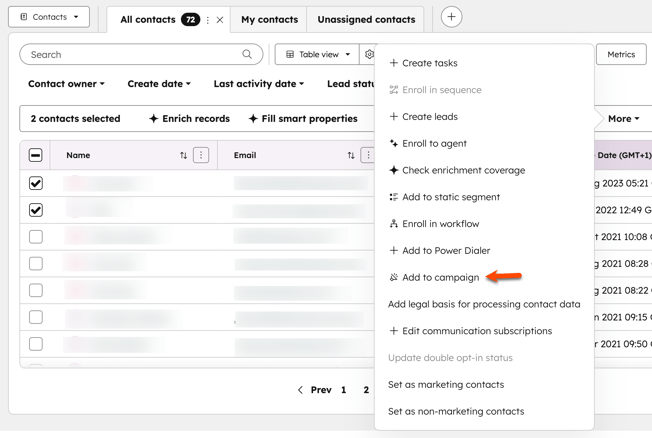
Task: Select Create tasks from the menu
Action: tap(423, 63)
